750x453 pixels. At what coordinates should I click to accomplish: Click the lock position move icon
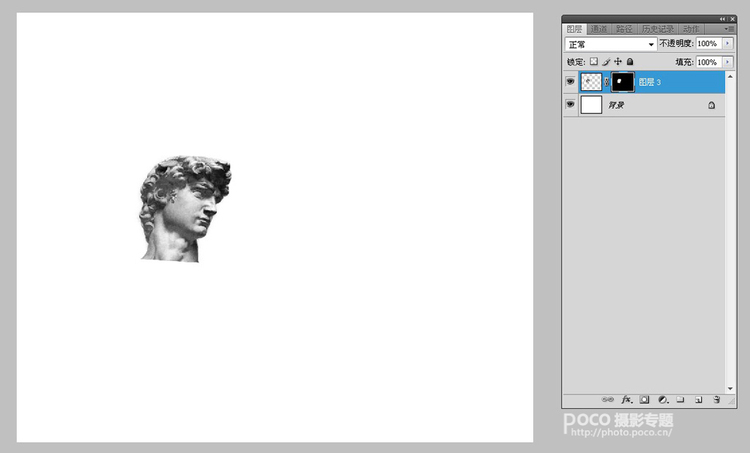tap(618, 62)
